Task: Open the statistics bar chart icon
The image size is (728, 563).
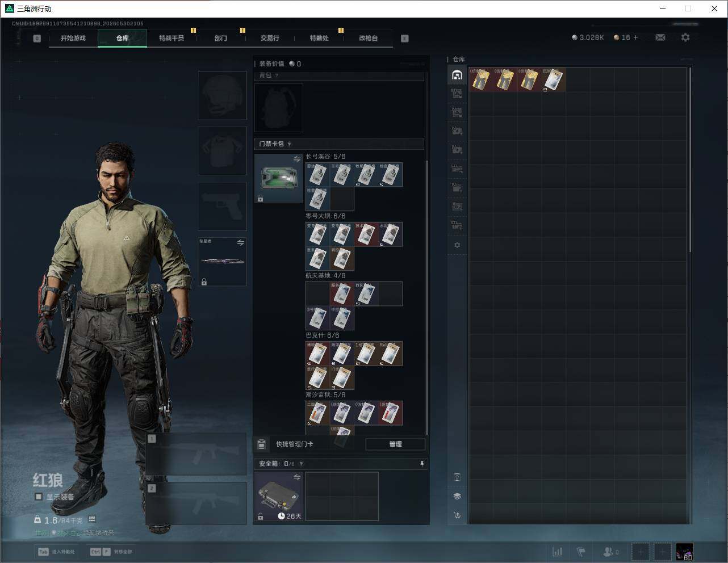Action: [x=558, y=552]
